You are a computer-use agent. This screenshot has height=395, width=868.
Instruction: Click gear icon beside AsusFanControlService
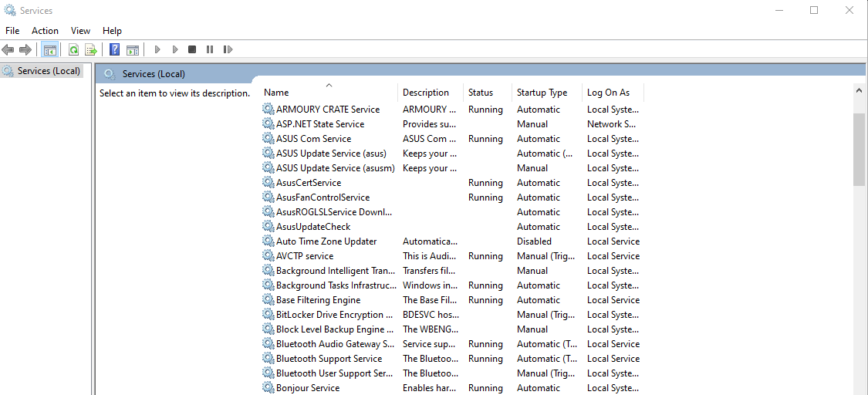pyautogui.click(x=269, y=197)
